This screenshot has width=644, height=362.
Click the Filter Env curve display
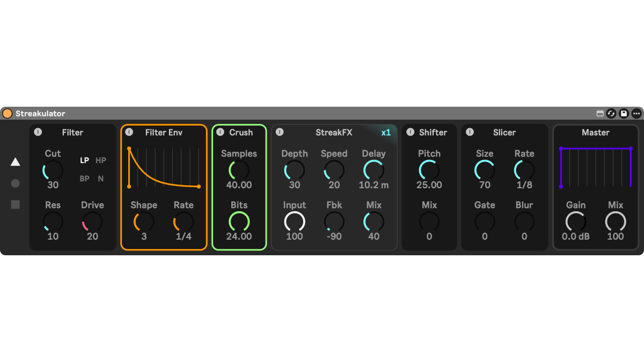tap(164, 167)
